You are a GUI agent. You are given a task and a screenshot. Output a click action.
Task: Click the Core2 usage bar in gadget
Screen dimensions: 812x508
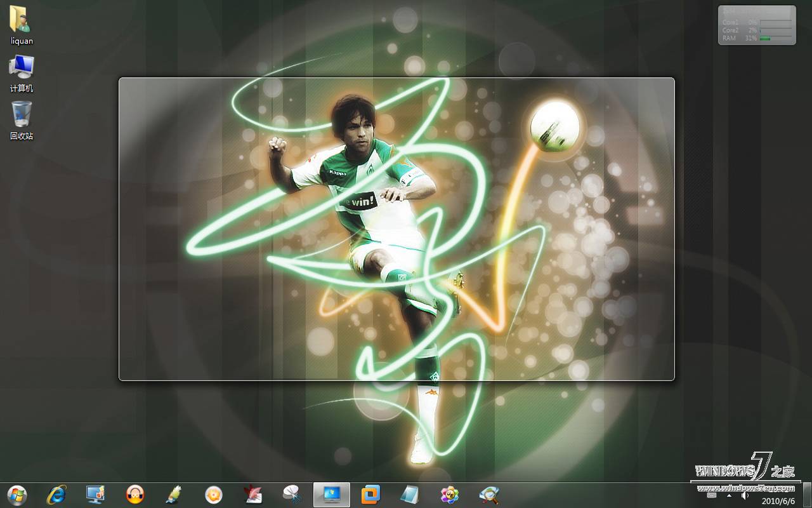(776, 30)
